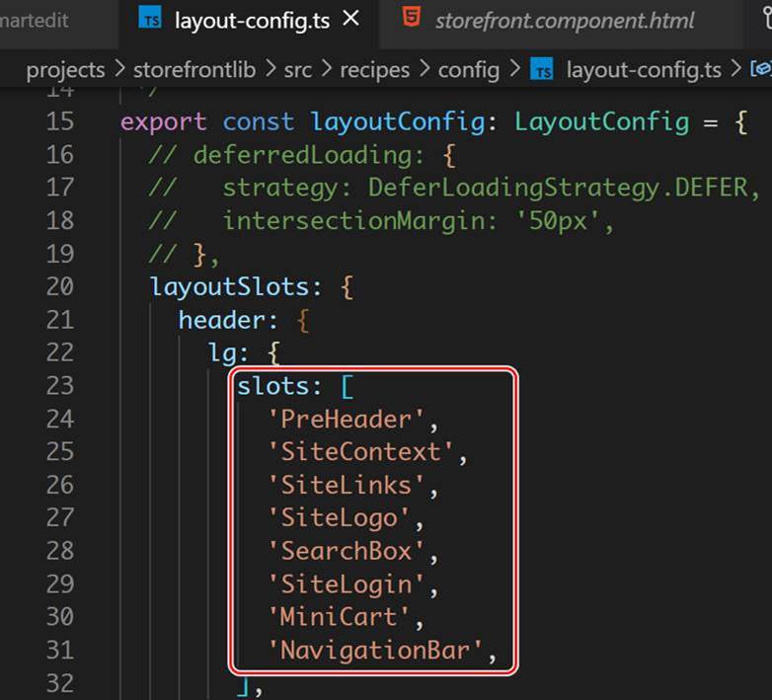Viewport: 772px width, 700px height.
Task: Click the 'export' keyword on line 15
Action: (164, 122)
